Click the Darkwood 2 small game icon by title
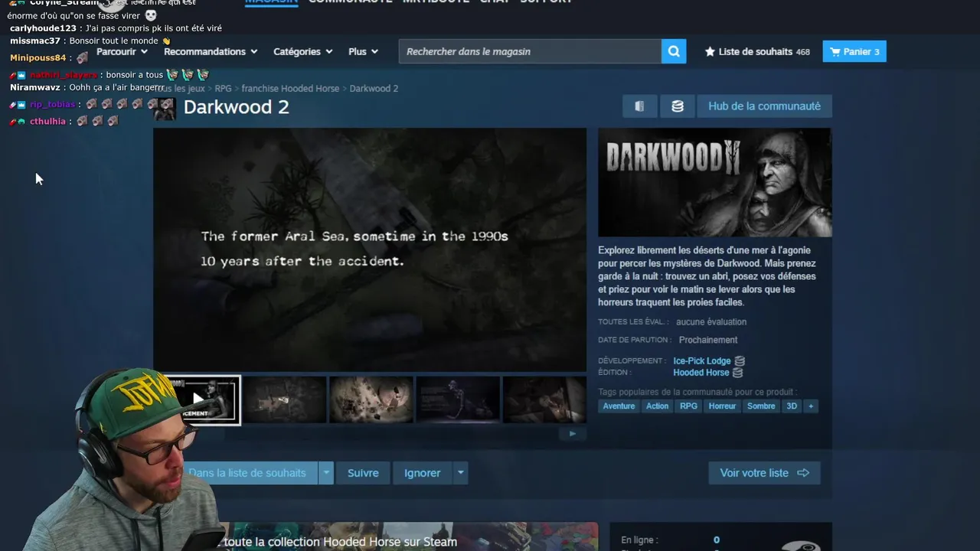980x551 pixels. coord(165,108)
